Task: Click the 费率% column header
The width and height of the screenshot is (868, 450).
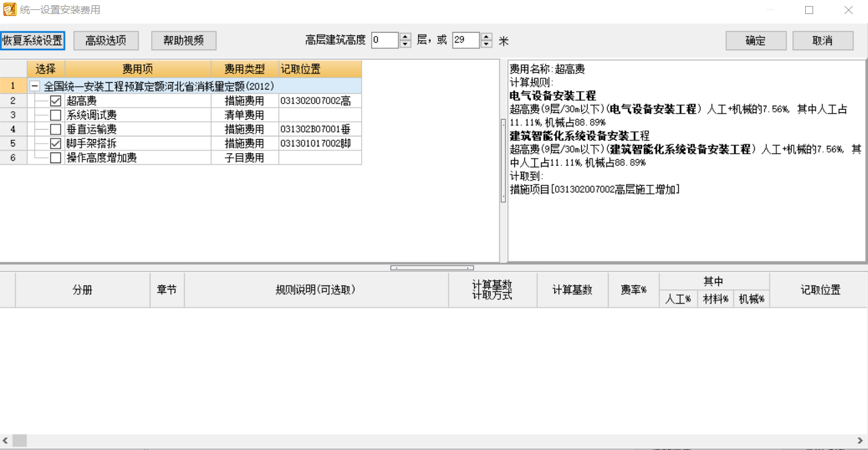Action: 633,290
